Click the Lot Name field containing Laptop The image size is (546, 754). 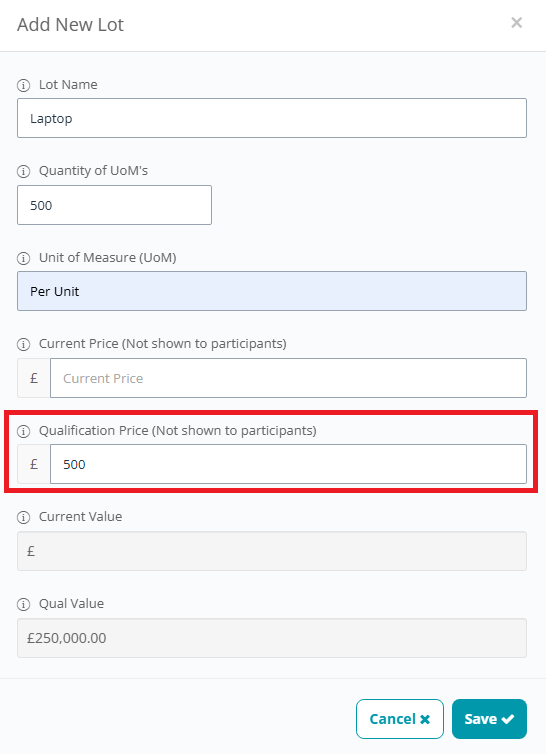(272, 118)
